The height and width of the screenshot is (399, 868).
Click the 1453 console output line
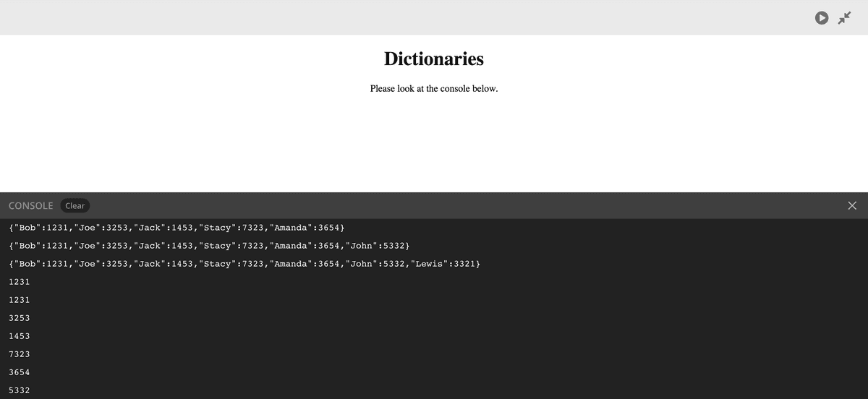tap(19, 336)
